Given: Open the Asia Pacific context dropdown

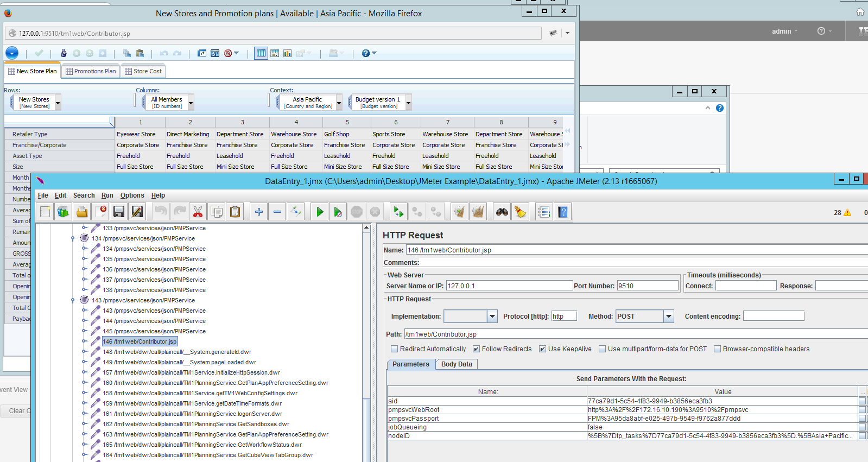Looking at the screenshot, I should coord(339,102).
